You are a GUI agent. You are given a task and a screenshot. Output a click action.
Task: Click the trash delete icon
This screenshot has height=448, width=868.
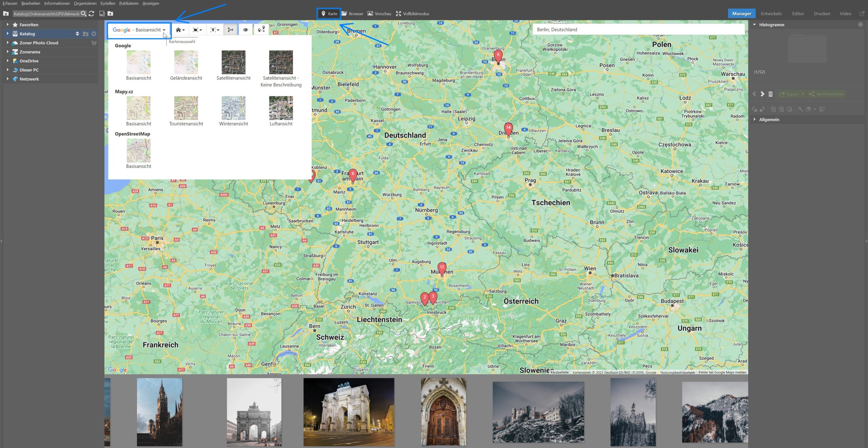pos(770,94)
